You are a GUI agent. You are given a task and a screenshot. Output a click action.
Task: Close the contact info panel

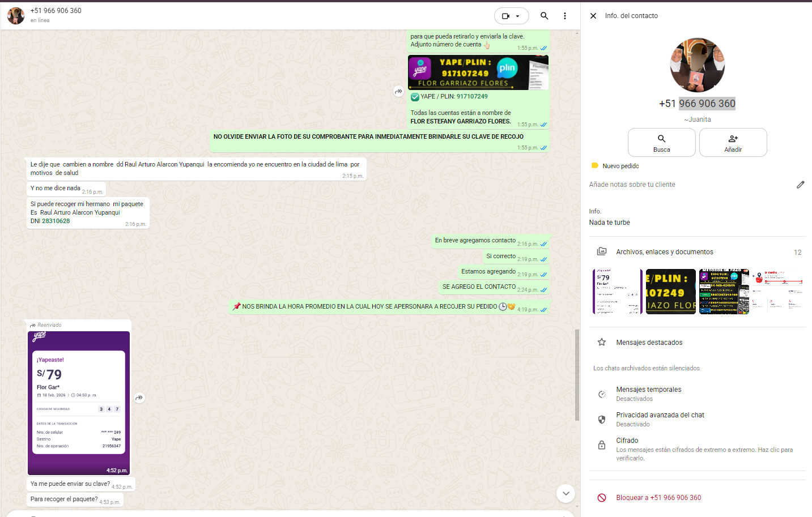tap(593, 16)
